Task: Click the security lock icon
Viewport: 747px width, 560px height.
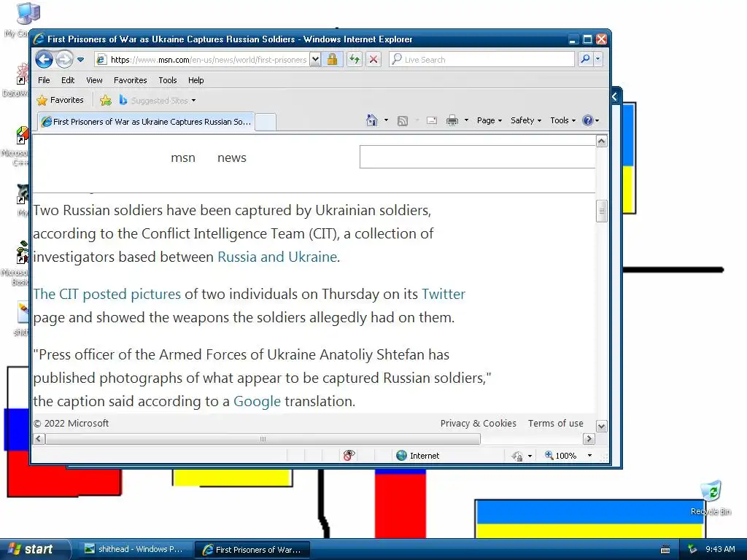Action: [x=332, y=60]
